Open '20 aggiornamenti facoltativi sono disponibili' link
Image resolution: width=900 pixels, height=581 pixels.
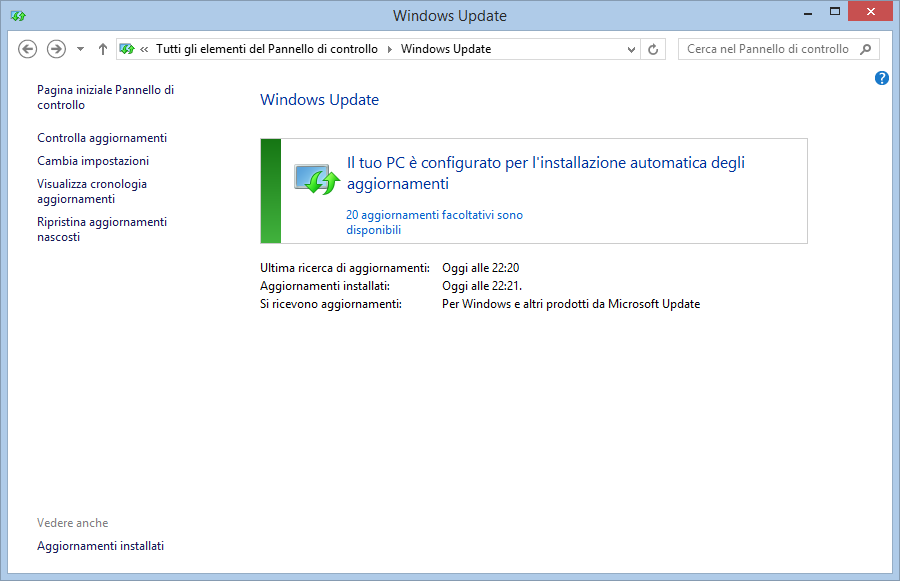[435, 222]
